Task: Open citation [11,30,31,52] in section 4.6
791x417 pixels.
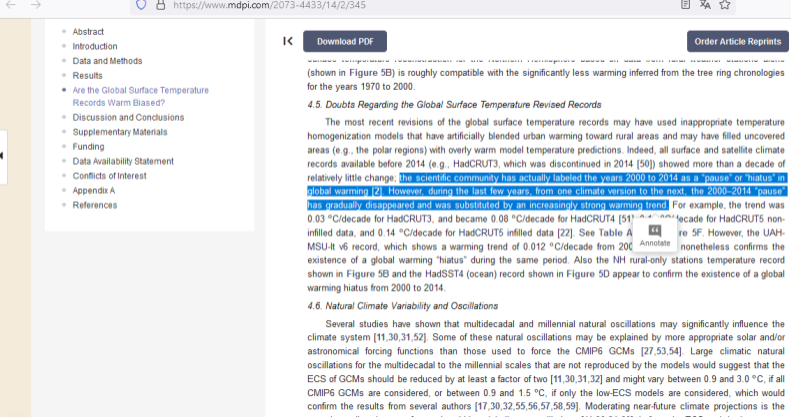Action: click(x=400, y=337)
